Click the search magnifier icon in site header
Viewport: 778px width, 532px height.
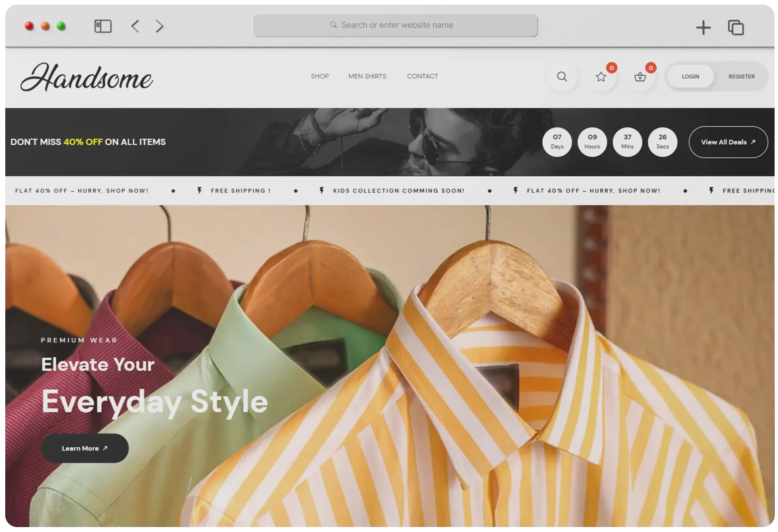[x=562, y=77]
